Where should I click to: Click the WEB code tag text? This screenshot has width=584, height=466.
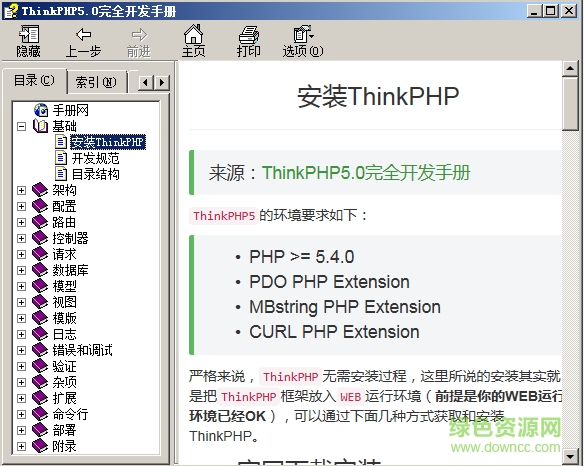pyautogui.click(x=350, y=397)
